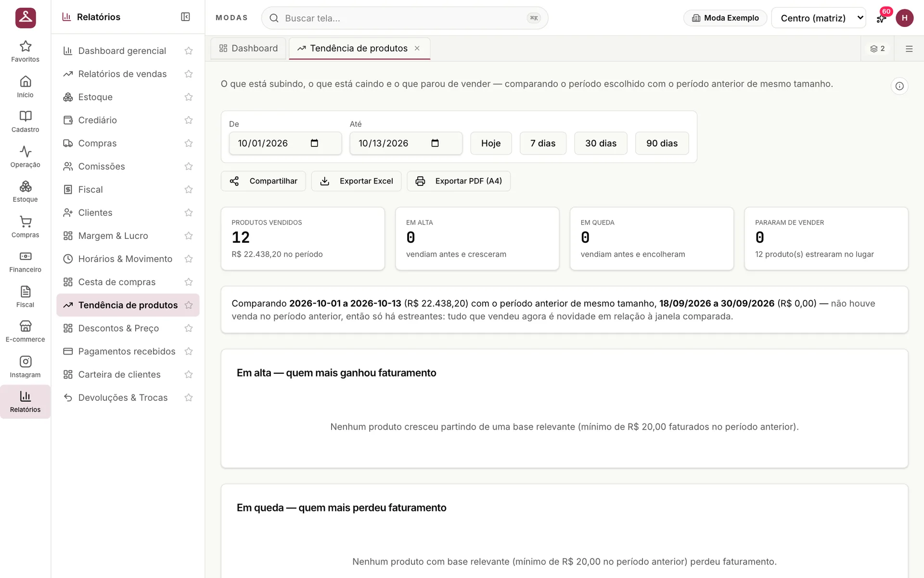Click the Compartilhar button

click(263, 181)
